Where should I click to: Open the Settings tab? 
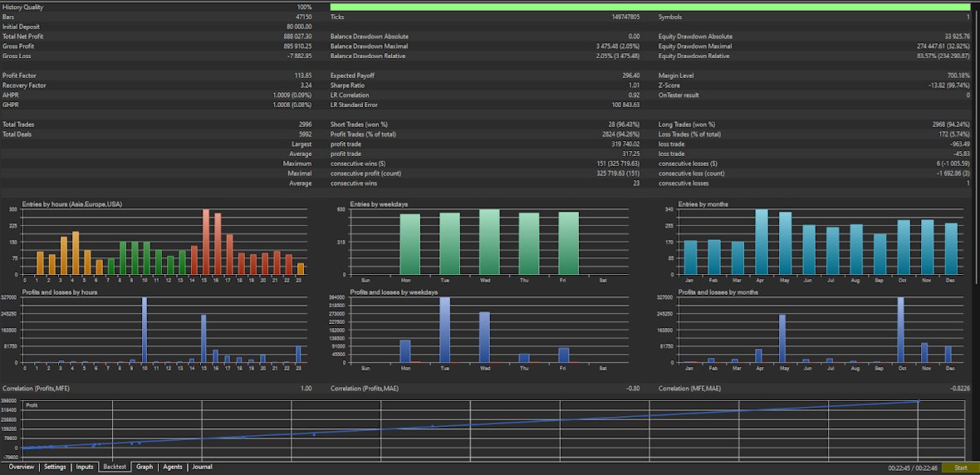(x=55, y=468)
